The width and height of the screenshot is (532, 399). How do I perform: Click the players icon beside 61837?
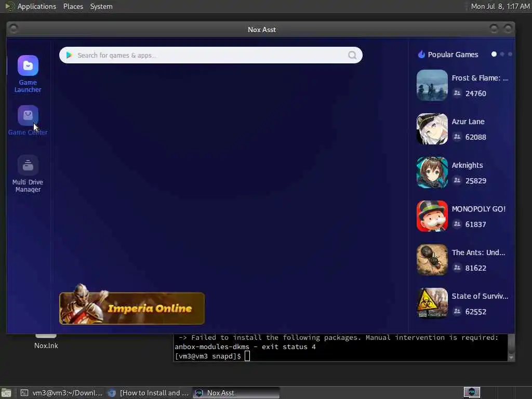(x=457, y=224)
